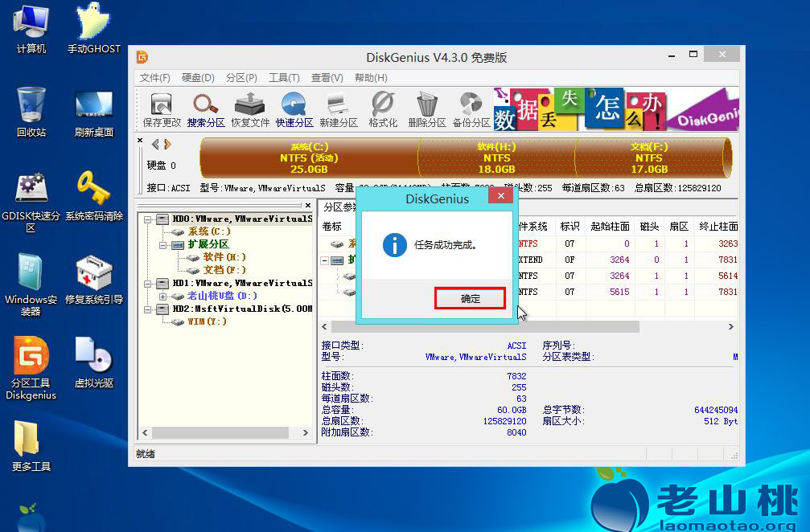The height and width of the screenshot is (532, 810).
Task: Expand the 老山桃U盘 (D:) tree node
Action: (x=162, y=297)
